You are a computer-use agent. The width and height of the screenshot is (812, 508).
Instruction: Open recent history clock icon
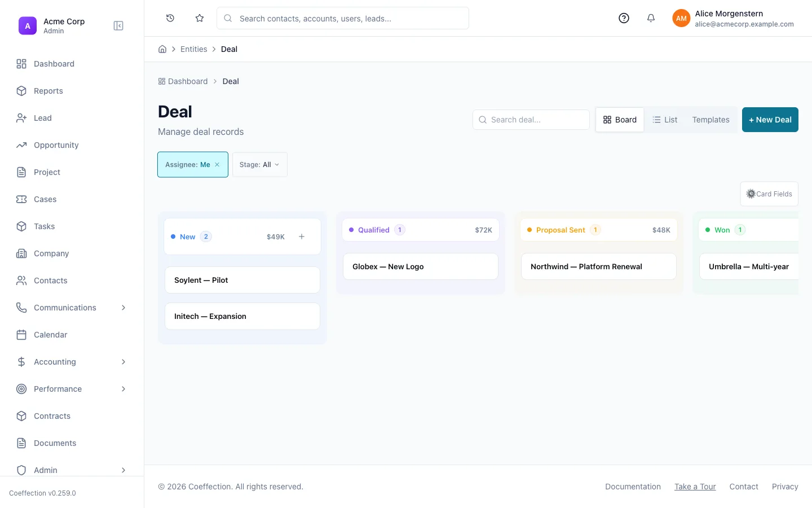[170, 18]
